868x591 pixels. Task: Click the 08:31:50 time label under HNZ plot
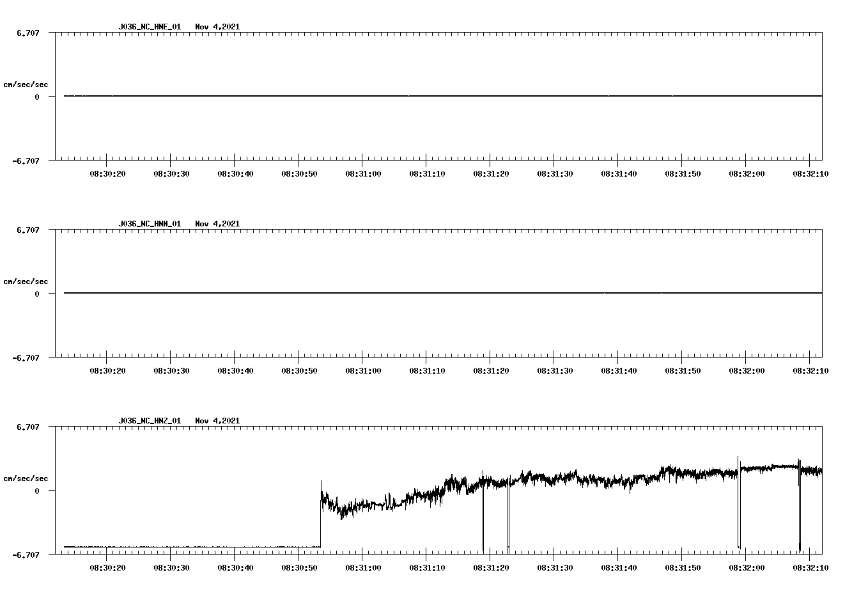(x=683, y=567)
